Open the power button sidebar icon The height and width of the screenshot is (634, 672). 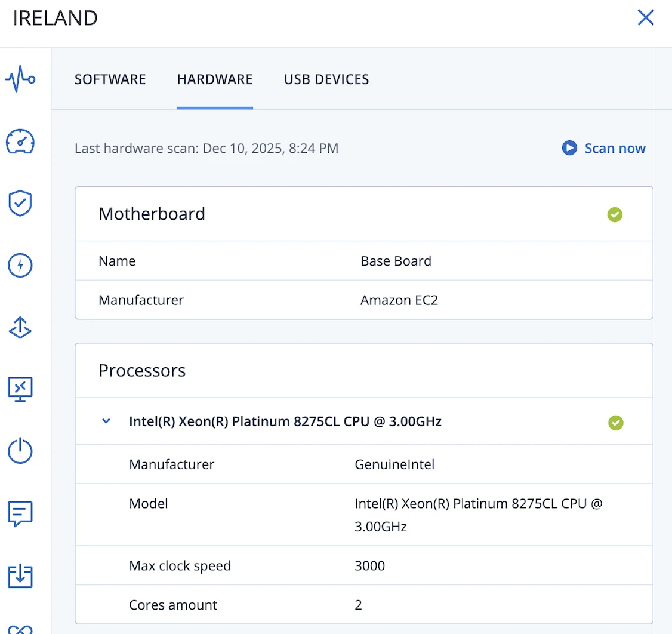coord(20,451)
